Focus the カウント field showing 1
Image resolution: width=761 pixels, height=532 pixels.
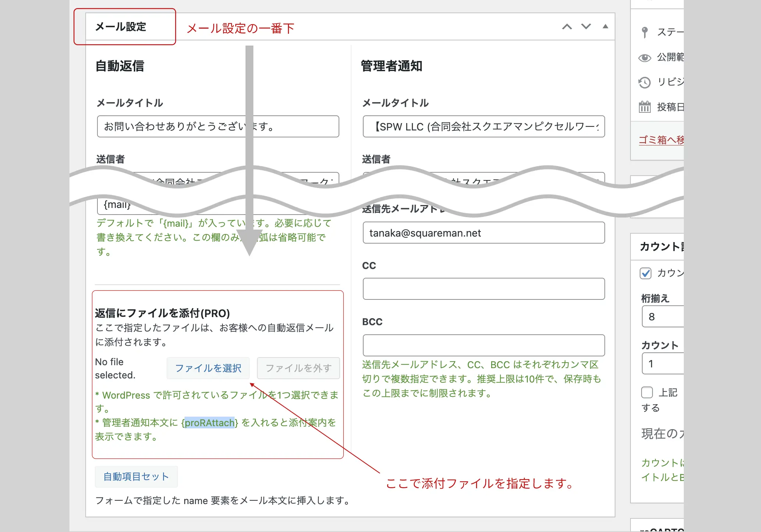tap(663, 363)
